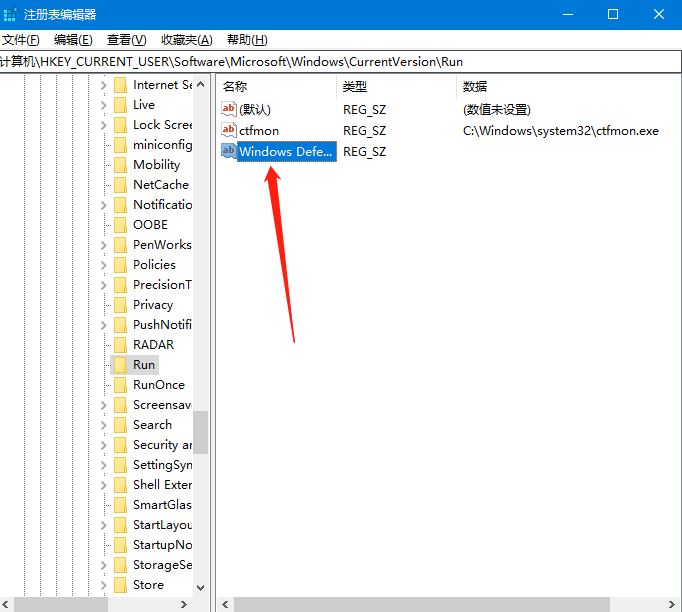The width and height of the screenshot is (682, 612).
Task: Click the (默认) string value icon
Action: pyautogui.click(x=229, y=109)
